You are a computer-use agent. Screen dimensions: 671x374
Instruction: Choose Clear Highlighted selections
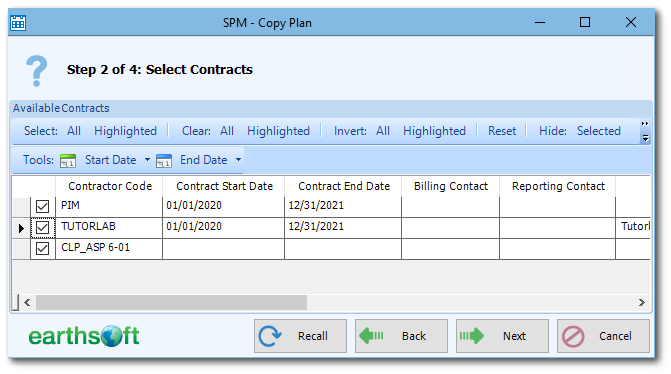278,131
